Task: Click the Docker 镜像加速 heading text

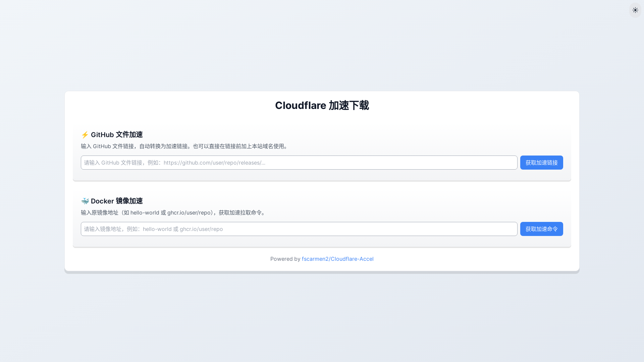Action: [117, 201]
